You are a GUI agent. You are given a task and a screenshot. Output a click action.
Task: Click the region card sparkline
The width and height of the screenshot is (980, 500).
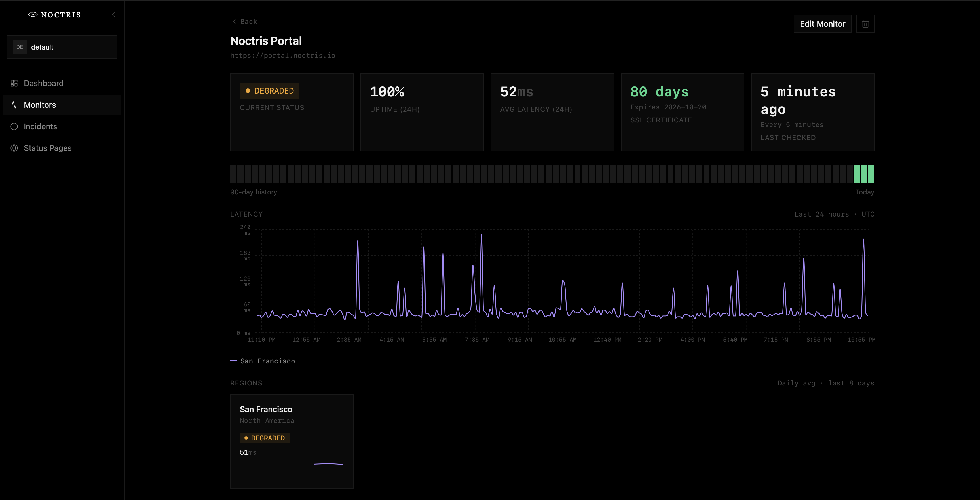point(328,464)
